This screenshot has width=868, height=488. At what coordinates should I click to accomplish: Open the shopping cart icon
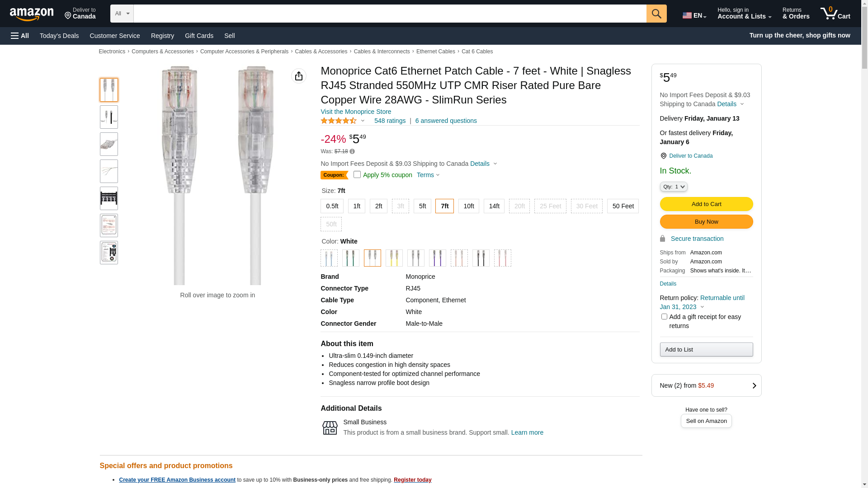[x=835, y=14]
